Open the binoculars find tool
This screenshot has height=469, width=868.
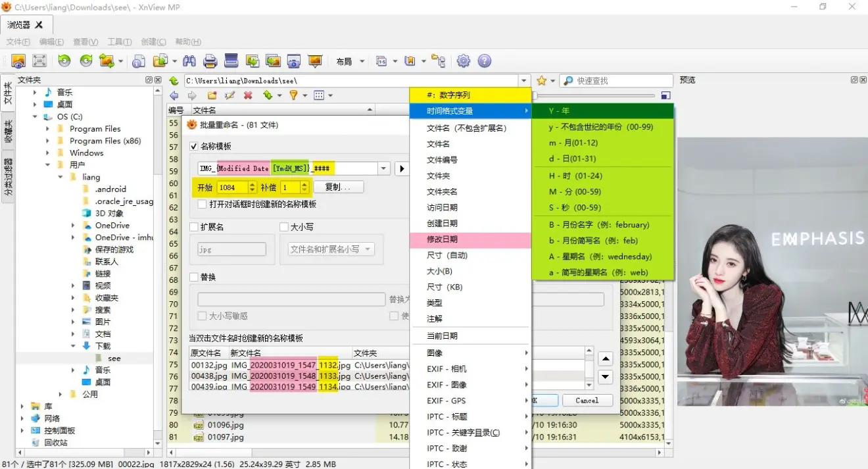pyautogui.click(x=189, y=61)
